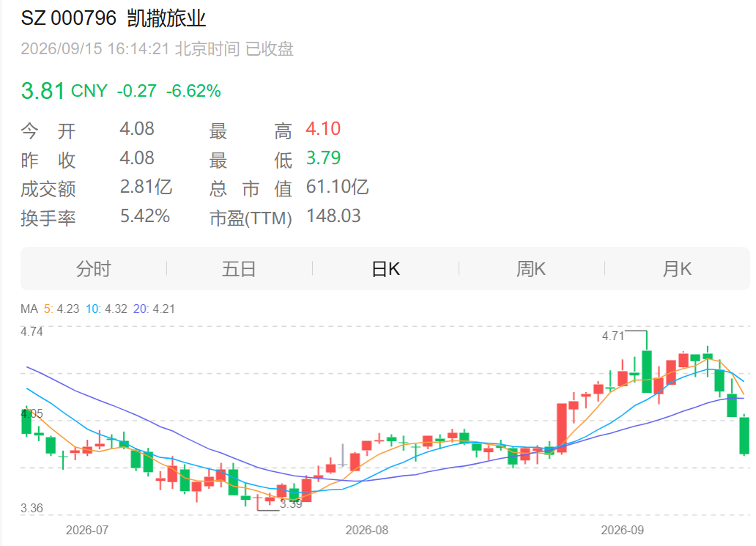Click the 最低 value 3.79

click(x=323, y=158)
